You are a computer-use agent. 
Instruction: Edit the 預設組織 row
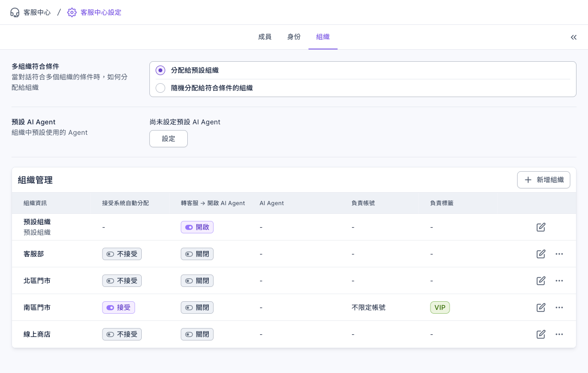[541, 227]
